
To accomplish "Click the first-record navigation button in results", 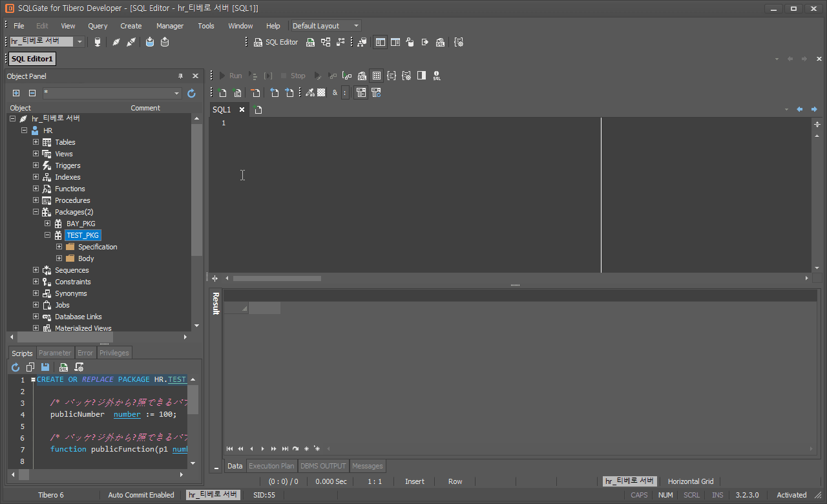I will tap(229, 448).
